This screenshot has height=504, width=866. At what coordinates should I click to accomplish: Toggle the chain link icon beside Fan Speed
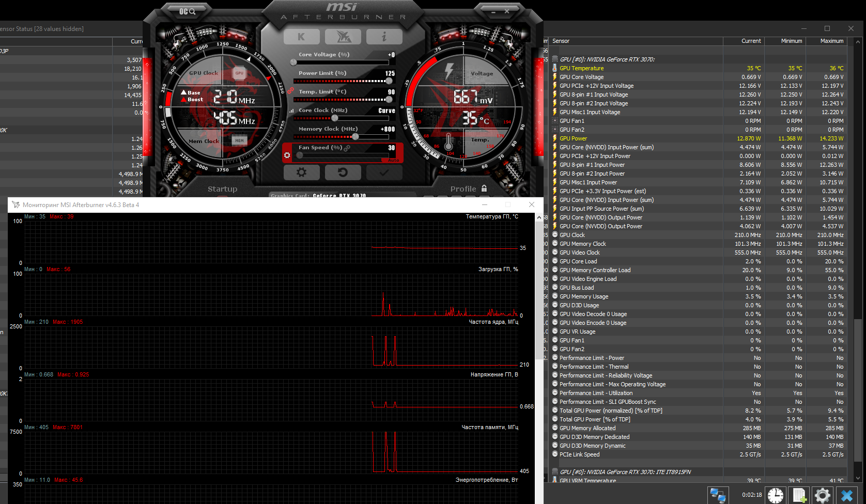(x=347, y=148)
